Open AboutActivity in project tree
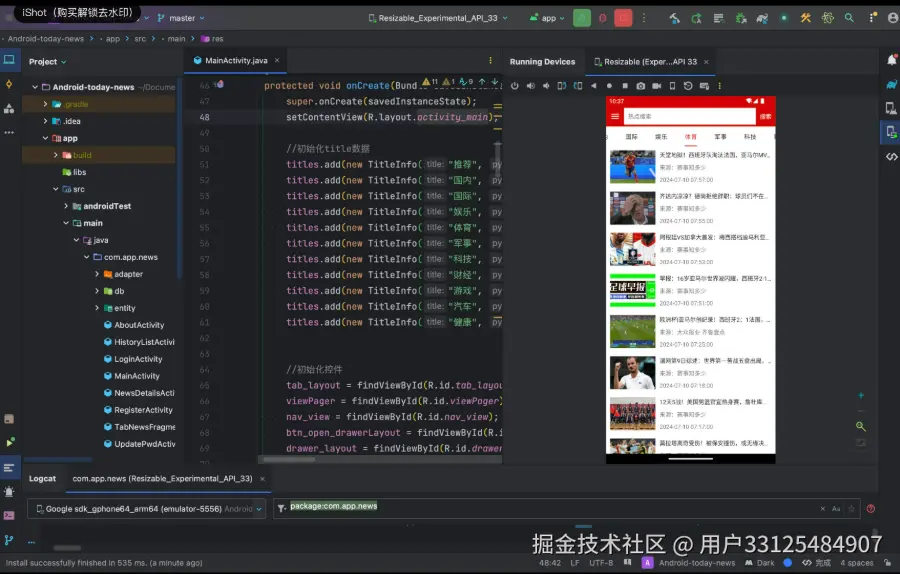The width and height of the screenshot is (900, 574). tap(134, 325)
